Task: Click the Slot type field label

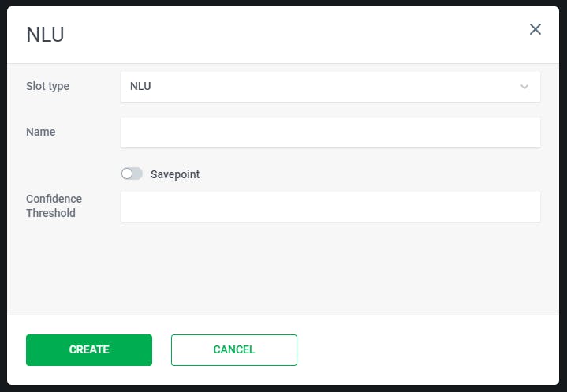Action: pyautogui.click(x=47, y=86)
